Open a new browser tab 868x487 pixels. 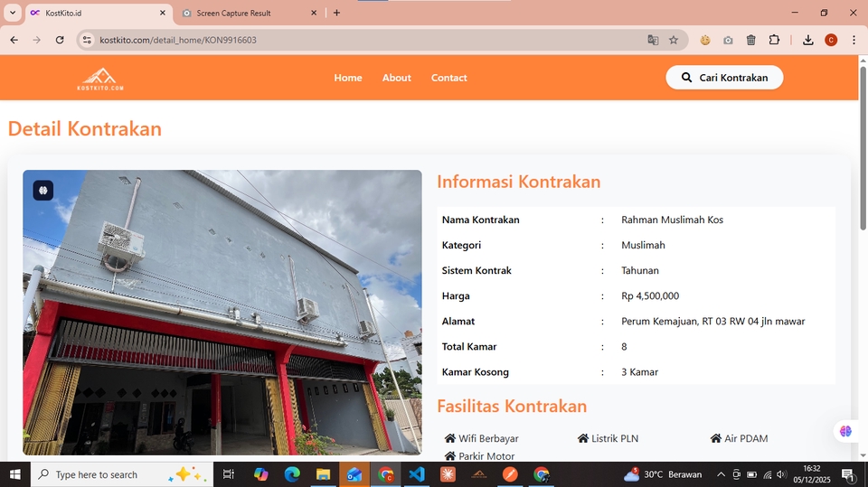coord(336,13)
